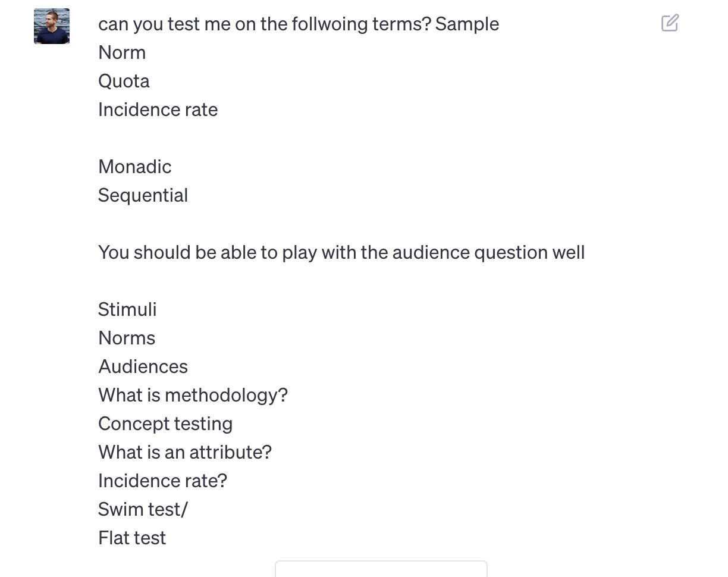This screenshot has width=728, height=577.
Task: Click the 'Flat test' line
Action: (x=132, y=538)
